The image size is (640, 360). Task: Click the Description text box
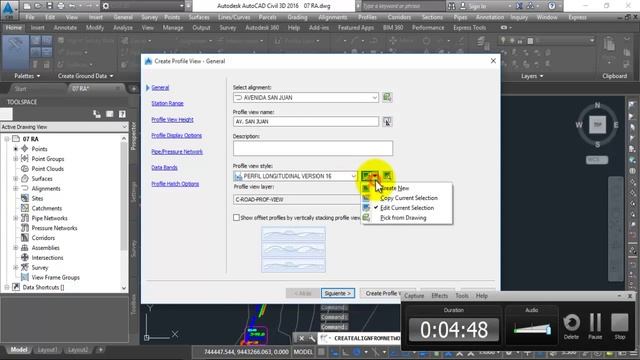pyautogui.click(x=313, y=148)
